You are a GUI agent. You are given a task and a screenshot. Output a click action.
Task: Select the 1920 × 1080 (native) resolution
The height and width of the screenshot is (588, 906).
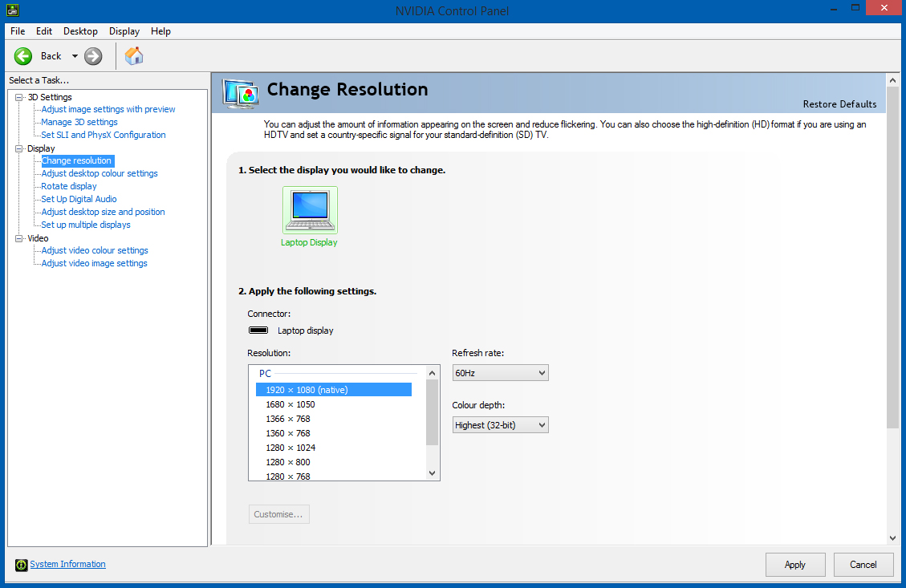pos(333,390)
